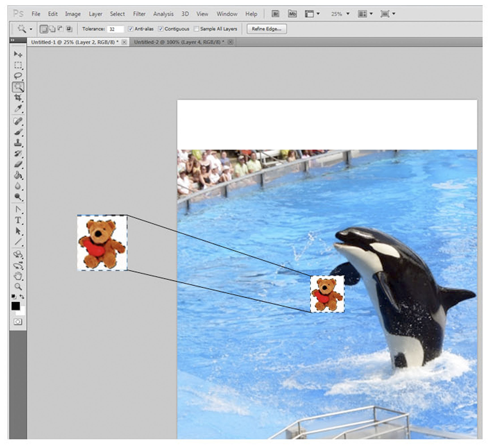488x448 pixels.
Task: Uncheck the Contiguous checkbox
Action: (x=160, y=29)
